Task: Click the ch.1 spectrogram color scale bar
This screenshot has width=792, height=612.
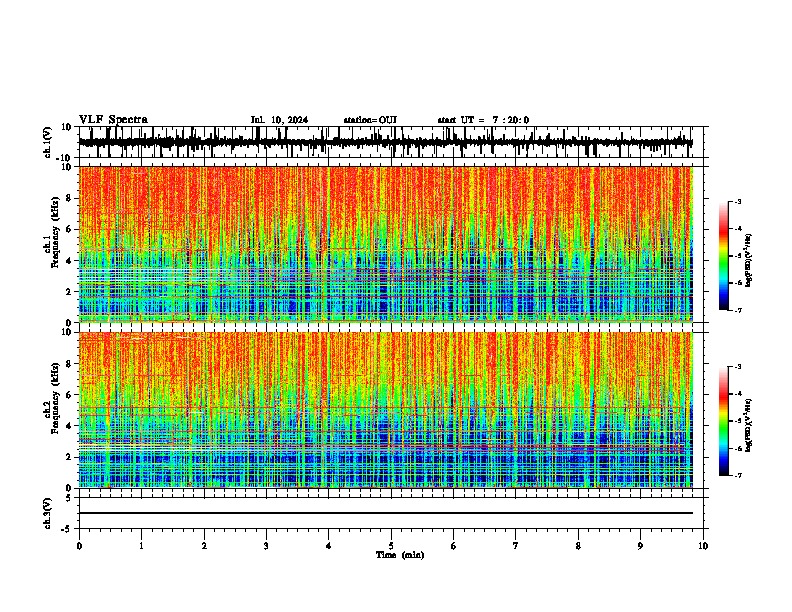Action: [x=723, y=255]
